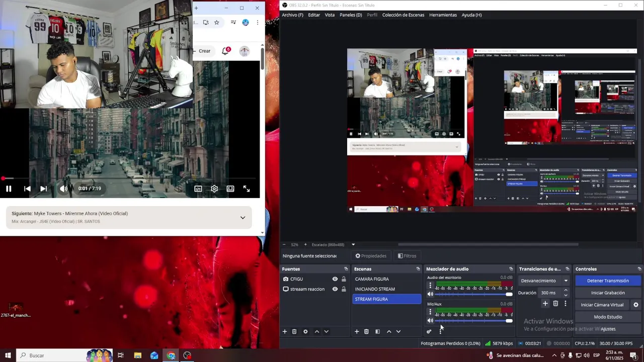644x362 pixels.
Task: Open Mic/Aux three-dot options menu
Action: pos(430,312)
